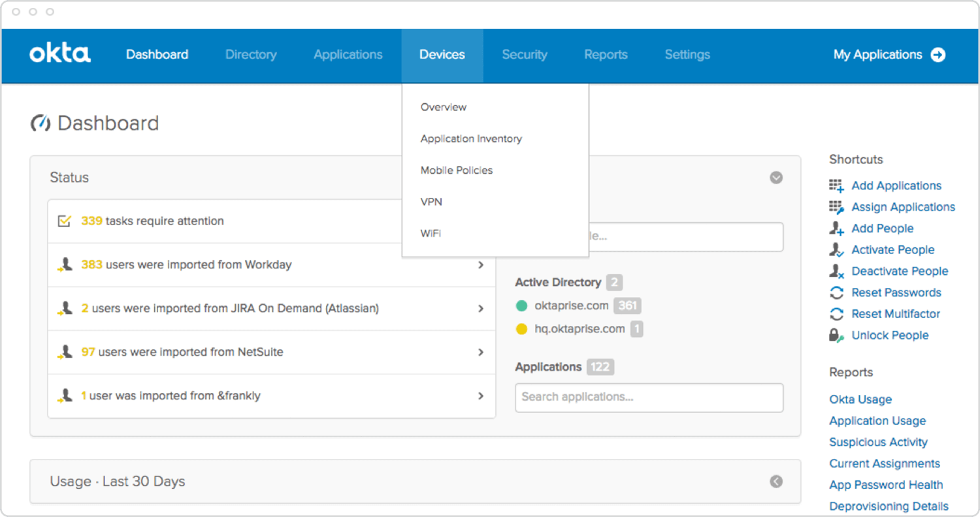Screen dimensions: 980x517
Task: Click the Reset Multifactor shortcut link
Action: tap(896, 314)
